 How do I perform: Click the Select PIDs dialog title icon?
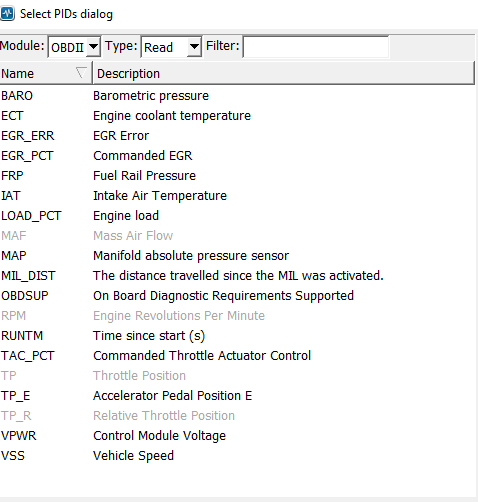pyautogui.click(x=7, y=14)
